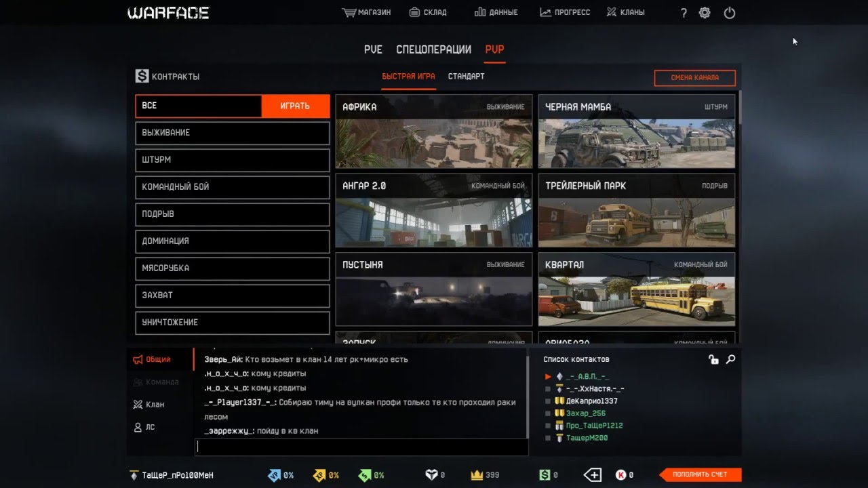
Task: Click the Warface logo
Action: (168, 13)
